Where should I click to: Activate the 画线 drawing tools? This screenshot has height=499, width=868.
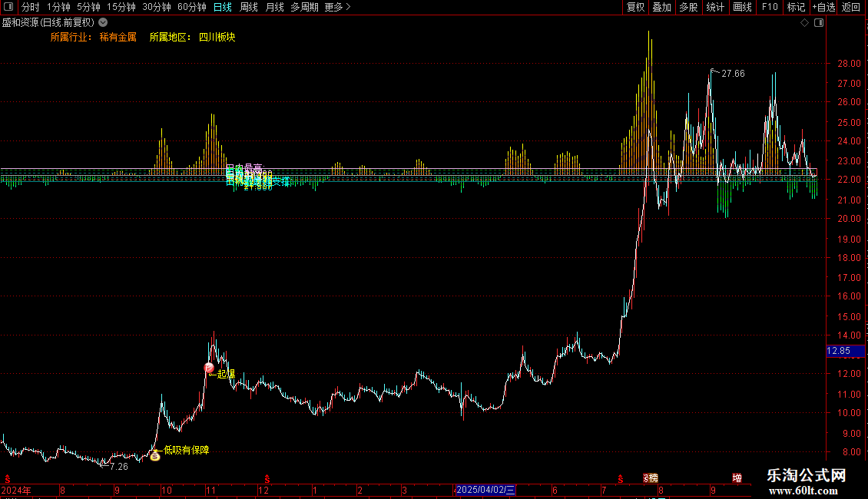[742, 7]
